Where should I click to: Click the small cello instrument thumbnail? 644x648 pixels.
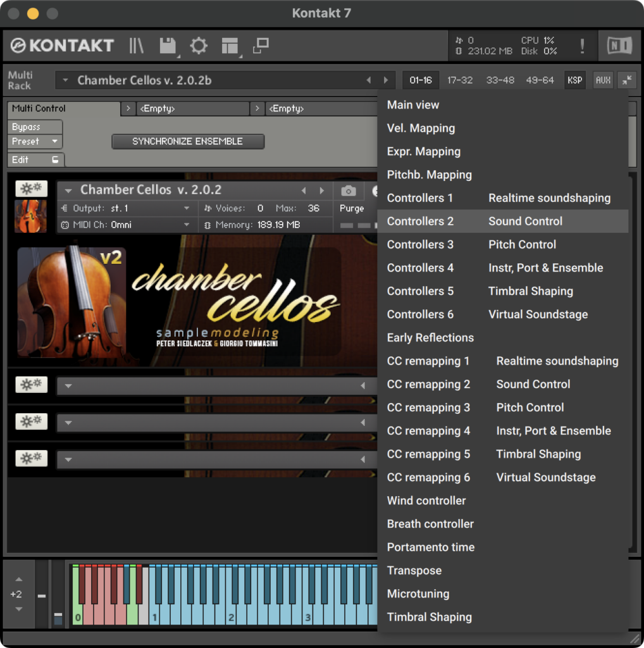(x=30, y=216)
